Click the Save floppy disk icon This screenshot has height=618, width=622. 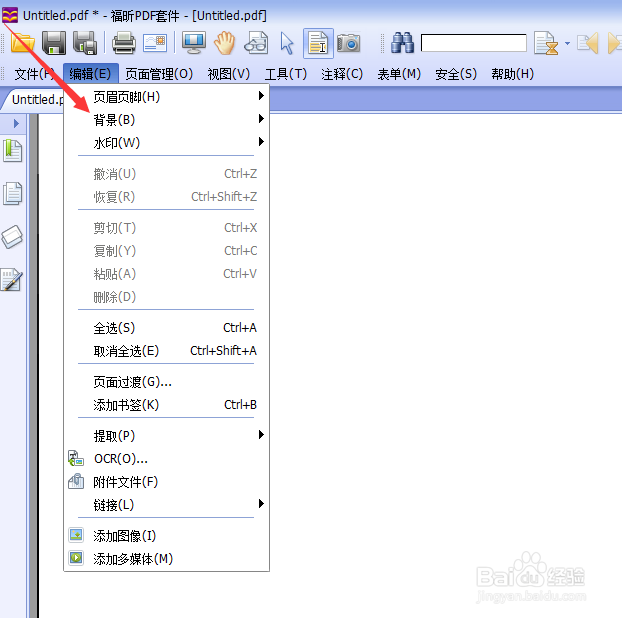[x=54, y=43]
